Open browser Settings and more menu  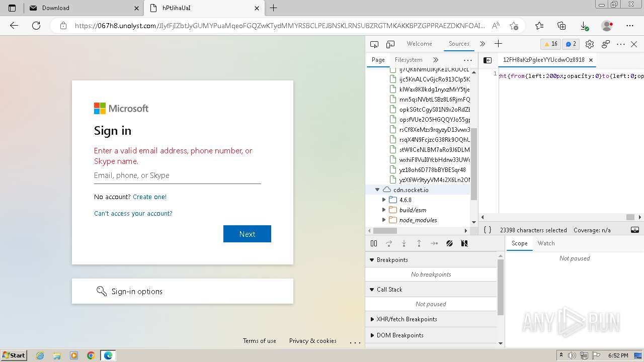click(630, 26)
